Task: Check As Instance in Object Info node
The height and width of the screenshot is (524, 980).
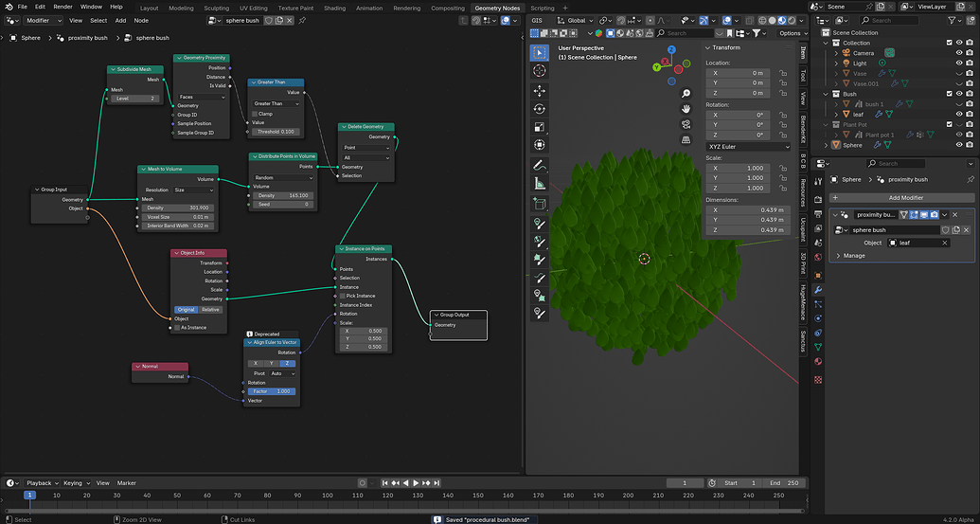Action: (x=177, y=328)
